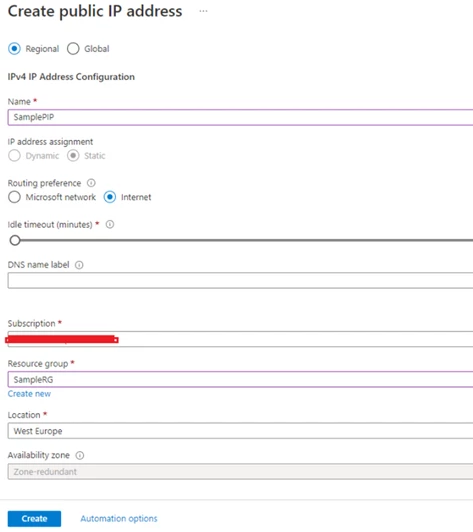The image size is (473, 532).
Task: Choose Internet routing preference
Action: [110, 197]
